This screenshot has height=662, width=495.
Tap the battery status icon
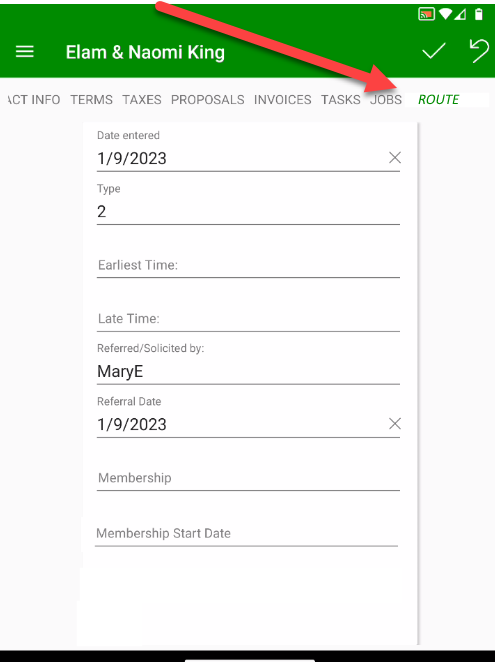click(x=478, y=14)
